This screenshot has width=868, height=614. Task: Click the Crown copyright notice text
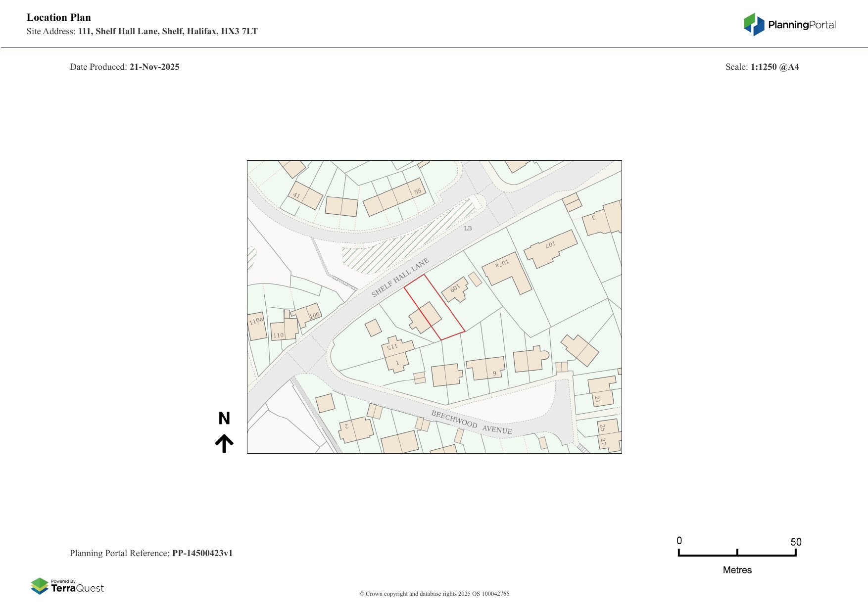(434, 594)
